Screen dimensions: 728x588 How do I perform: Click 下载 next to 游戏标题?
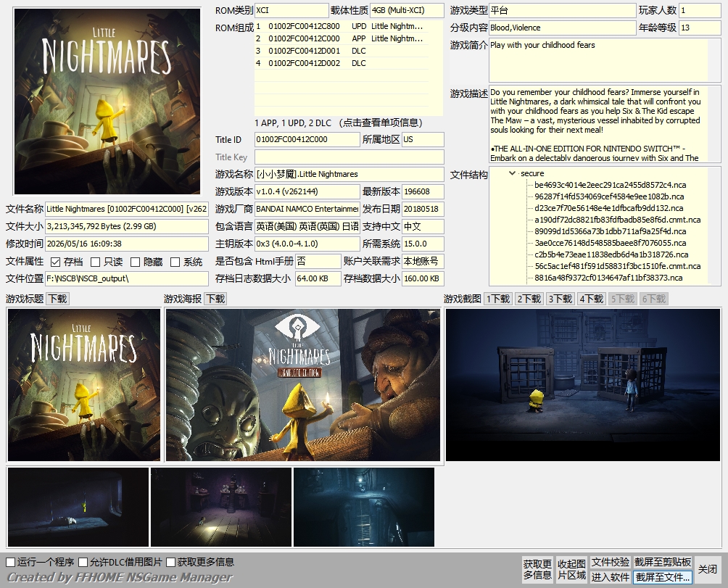57,299
